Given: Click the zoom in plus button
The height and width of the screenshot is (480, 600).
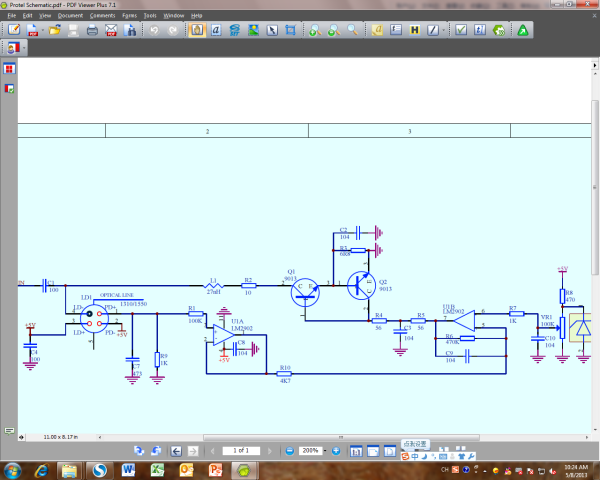Looking at the screenshot, I should (337, 451).
